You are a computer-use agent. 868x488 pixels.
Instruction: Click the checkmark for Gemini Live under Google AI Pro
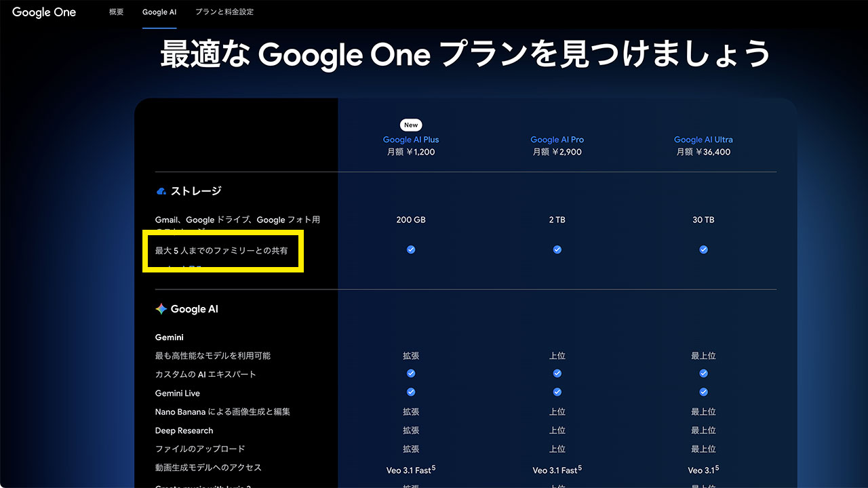[x=557, y=392]
